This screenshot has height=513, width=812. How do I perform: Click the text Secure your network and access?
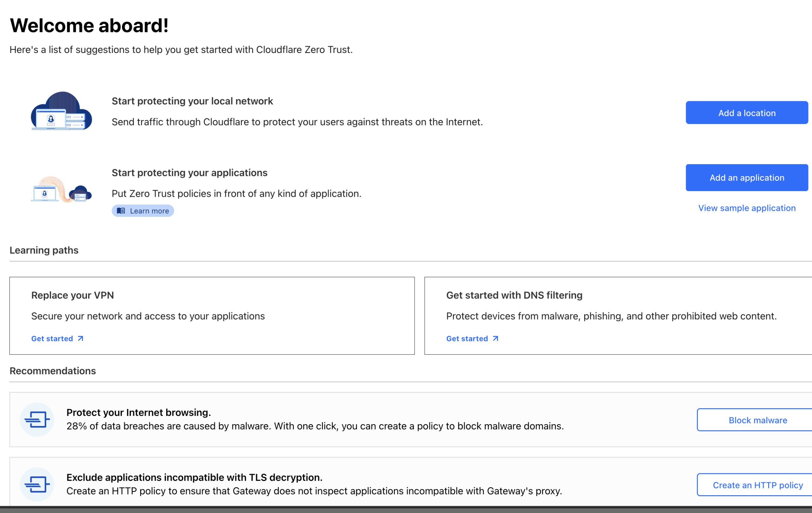coord(148,316)
